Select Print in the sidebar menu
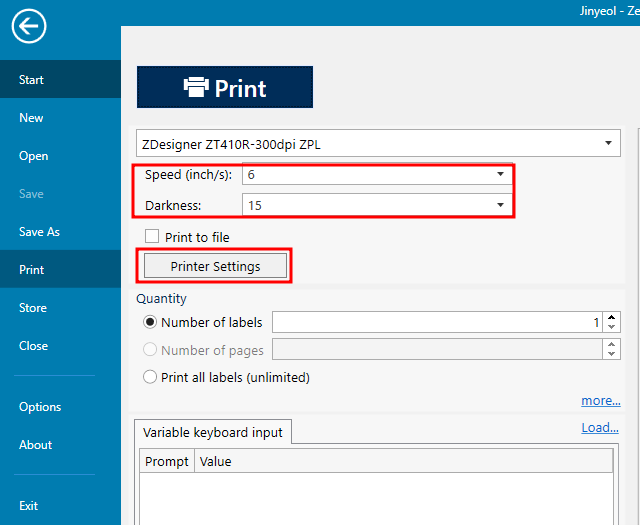Screen dimensions: 640x525 [60, 269]
